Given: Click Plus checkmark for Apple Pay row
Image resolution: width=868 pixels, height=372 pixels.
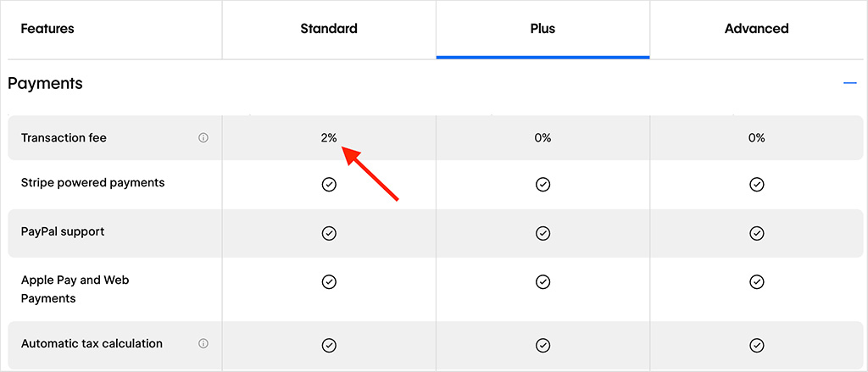Looking at the screenshot, I should (542, 281).
